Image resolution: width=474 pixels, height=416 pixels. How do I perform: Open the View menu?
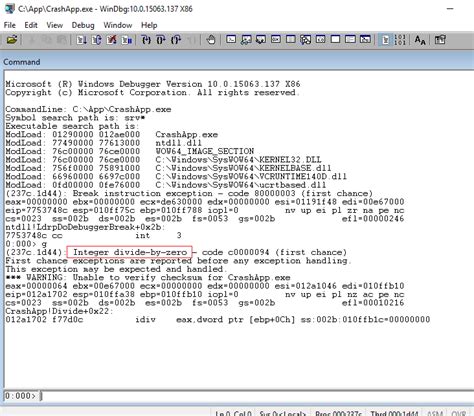[55, 25]
